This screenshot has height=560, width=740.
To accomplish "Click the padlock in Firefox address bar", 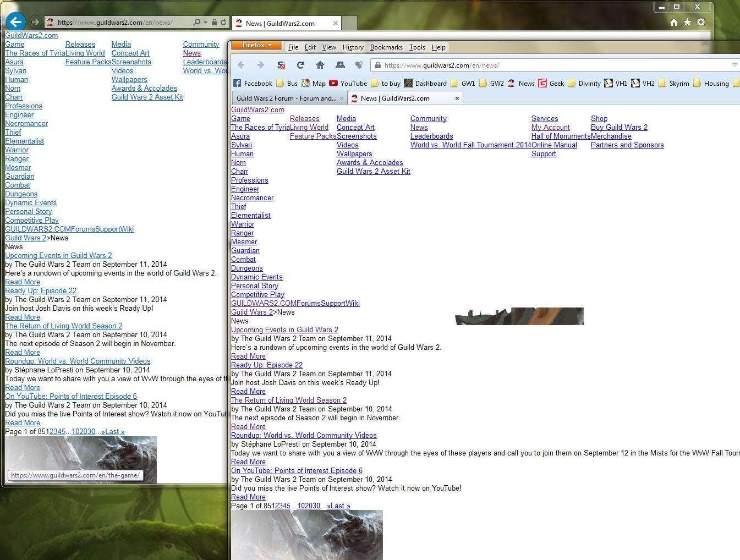I will (x=377, y=65).
